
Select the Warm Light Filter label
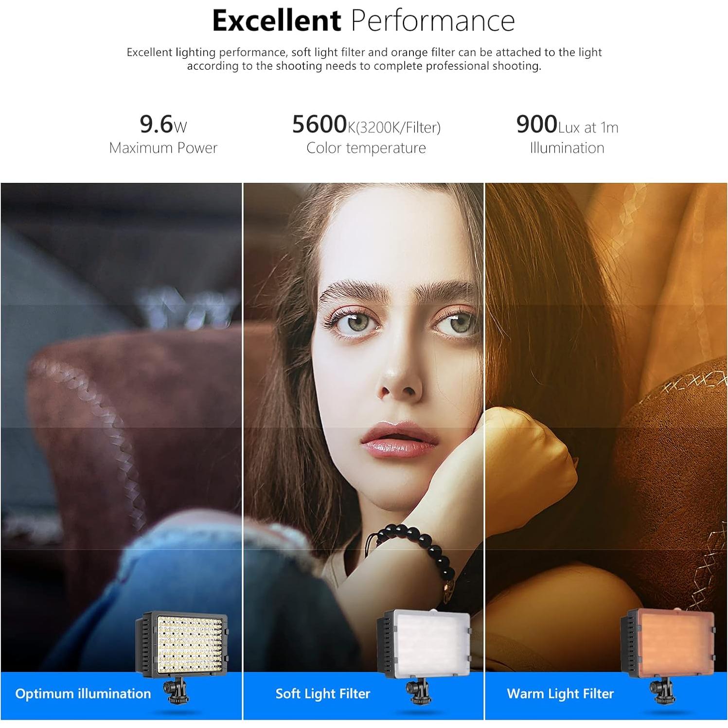coord(560,694)
